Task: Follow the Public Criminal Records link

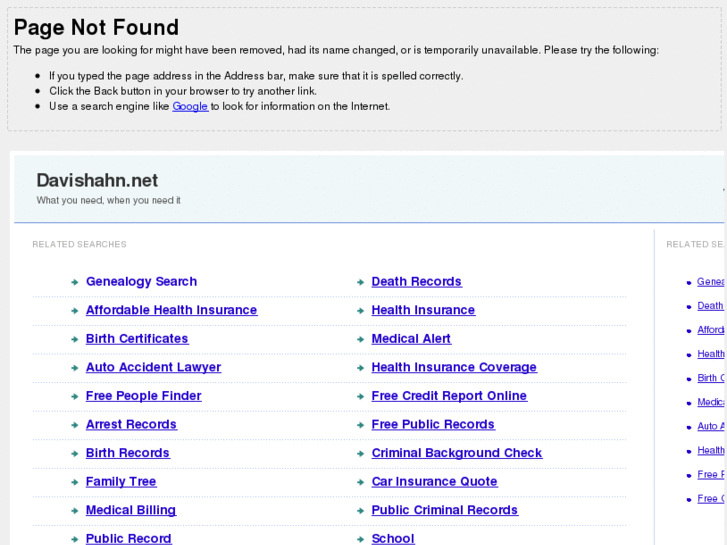Action: coord(444,510)
